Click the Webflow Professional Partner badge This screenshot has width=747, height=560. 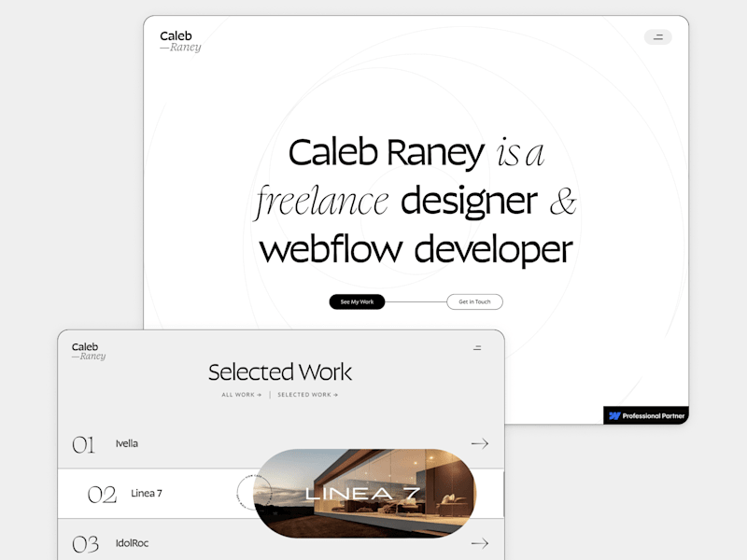[646, 415]
